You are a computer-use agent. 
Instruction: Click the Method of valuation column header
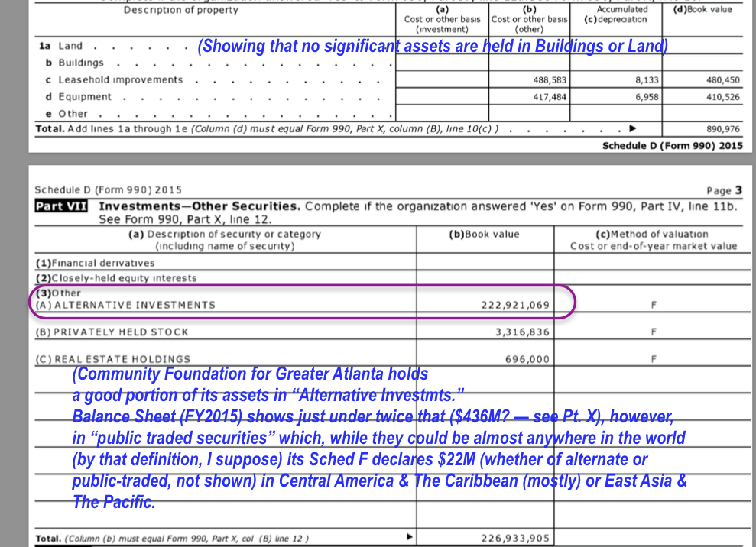(652, 240)
